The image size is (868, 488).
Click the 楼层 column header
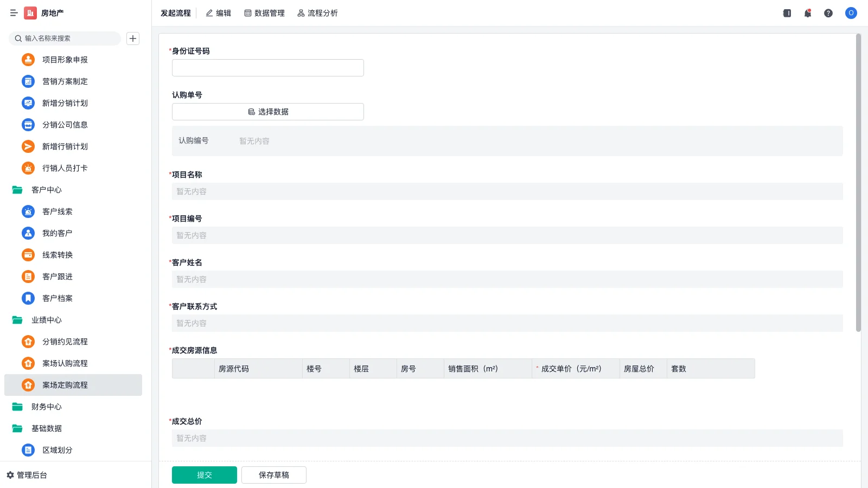373,369
